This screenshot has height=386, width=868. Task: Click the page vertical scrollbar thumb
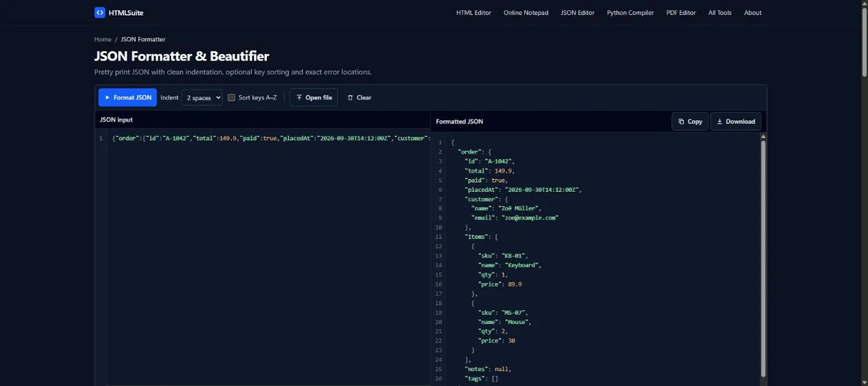[x=864, y=42]
